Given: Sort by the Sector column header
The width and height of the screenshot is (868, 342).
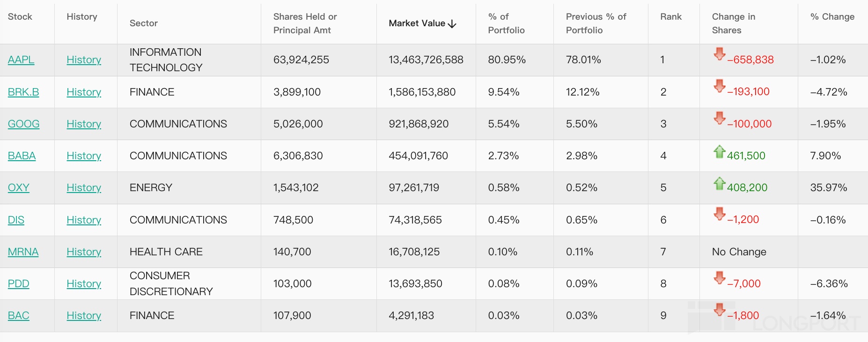Looking at the screenshot, I should (144, 23).
